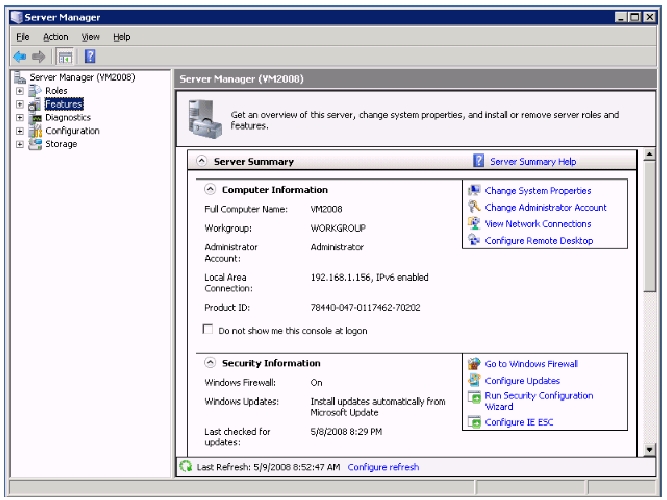This screenshot has height=500, width=667.
Task: Click the Storage node icon
Action: coord(34,144)
